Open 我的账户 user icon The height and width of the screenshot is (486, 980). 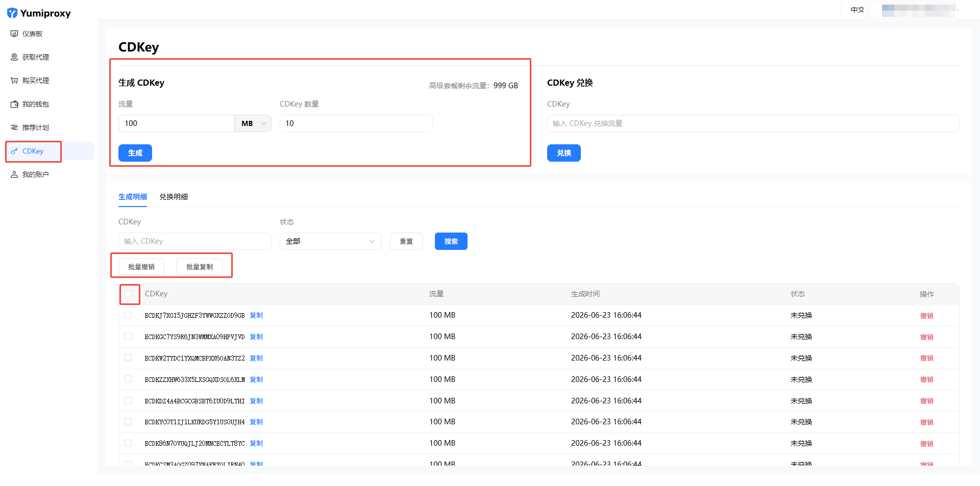[14, 174]
